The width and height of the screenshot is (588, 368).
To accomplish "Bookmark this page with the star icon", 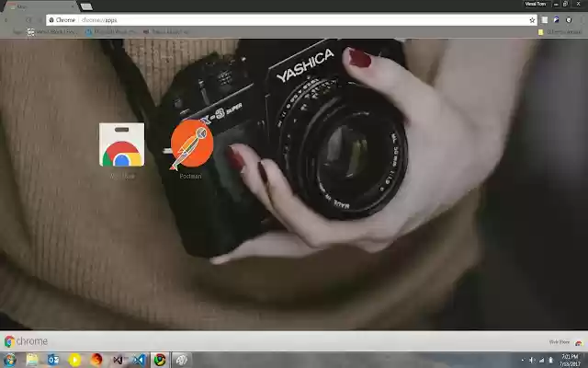I will pos(532,20).
